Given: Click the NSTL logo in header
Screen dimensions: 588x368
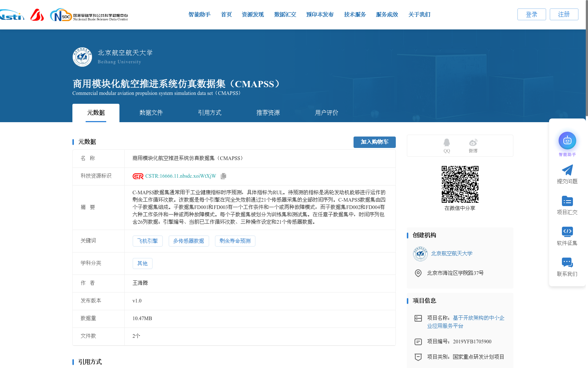Looking at the screenshot, I should tap(12, 15).
